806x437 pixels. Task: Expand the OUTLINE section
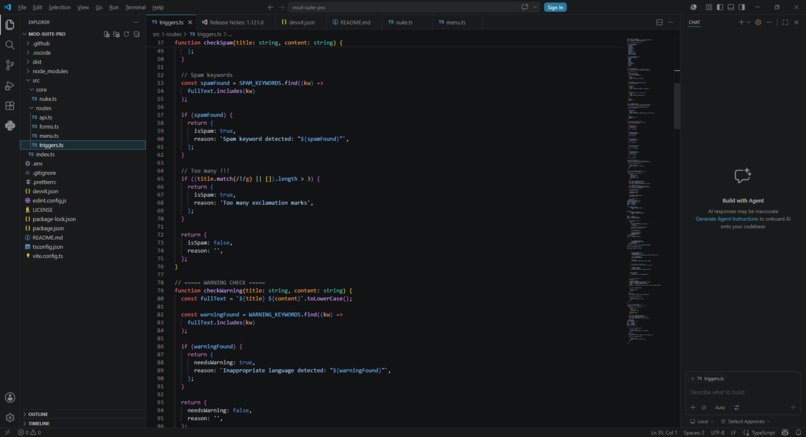pyautogui.click(x=83, y=414)
